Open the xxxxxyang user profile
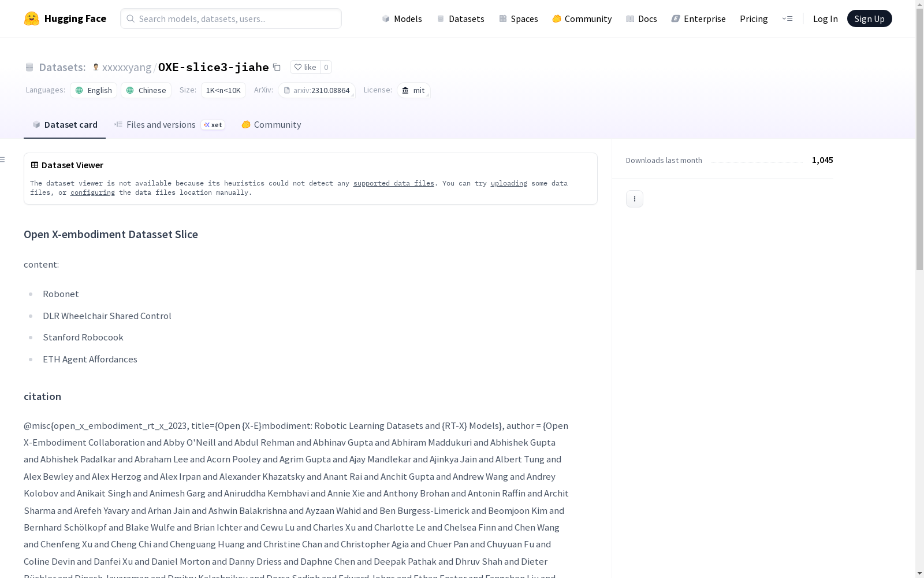Image resolution: width=924 pixels, height=578 pixels. coord(126,67)
